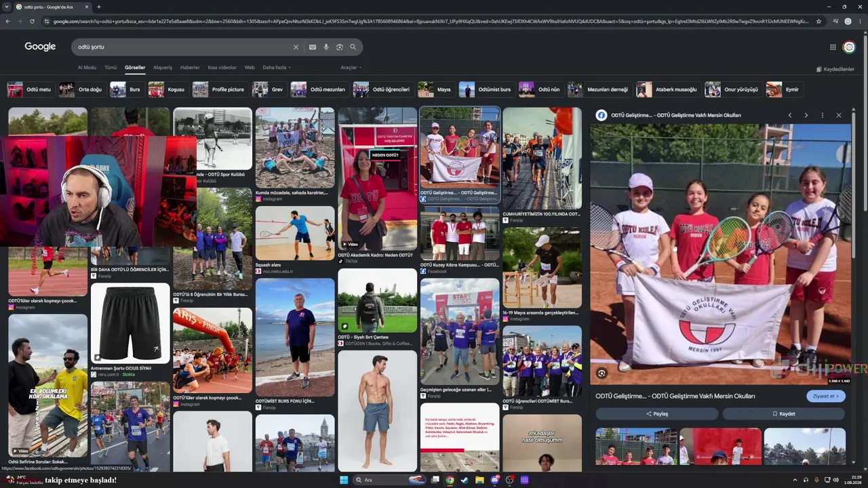Switch to the 'AI Modu' tab
Viewport: 868px width, 488px height.
pos(87,68)
